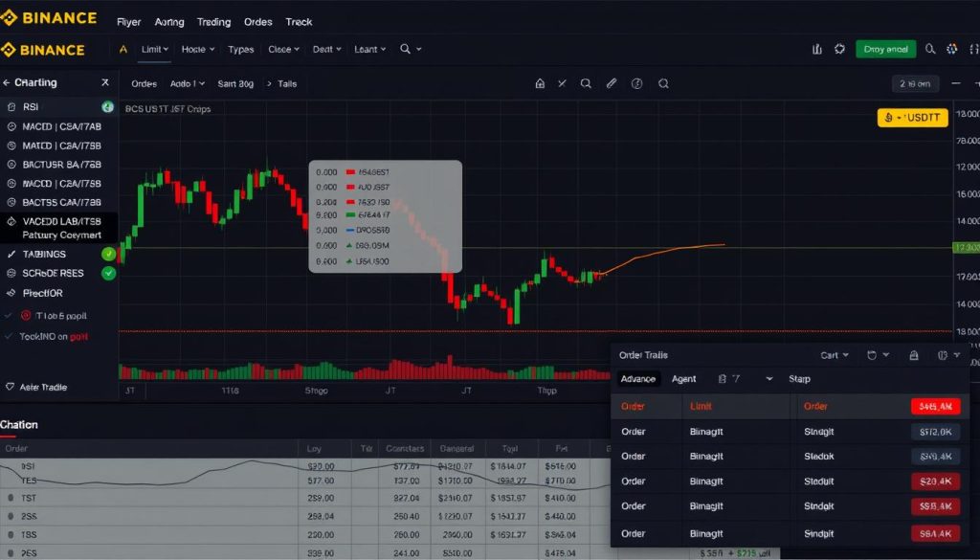Click the Sart 80g button
The height and width of the screenshot is (560, 980).
coord(235,83)
